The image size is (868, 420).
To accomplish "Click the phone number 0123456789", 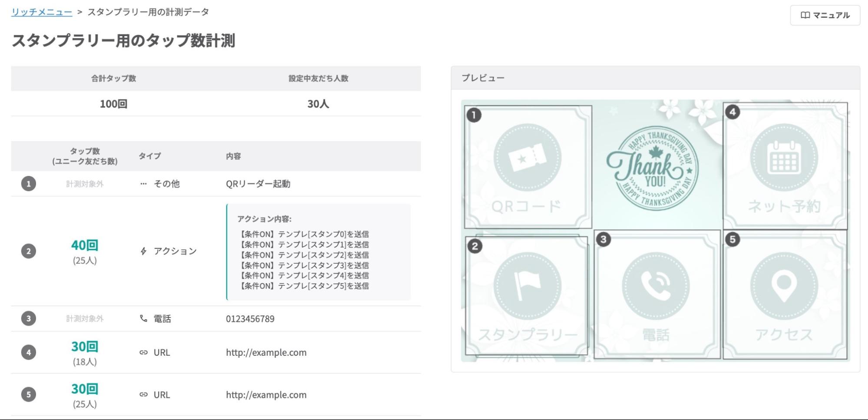I will (x=250, y=318).
